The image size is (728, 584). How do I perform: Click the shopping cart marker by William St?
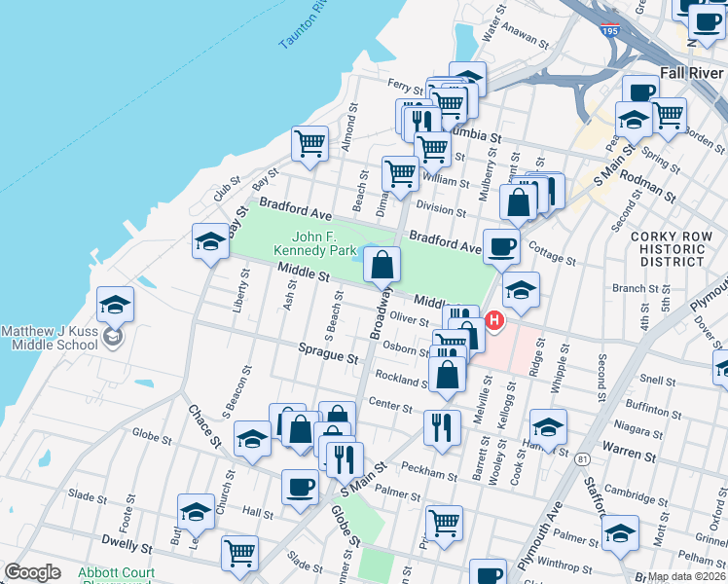pos(400,174)
